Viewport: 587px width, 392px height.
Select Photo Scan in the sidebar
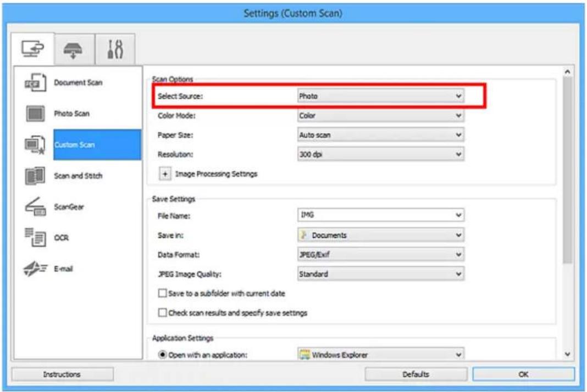click(71, 114)
